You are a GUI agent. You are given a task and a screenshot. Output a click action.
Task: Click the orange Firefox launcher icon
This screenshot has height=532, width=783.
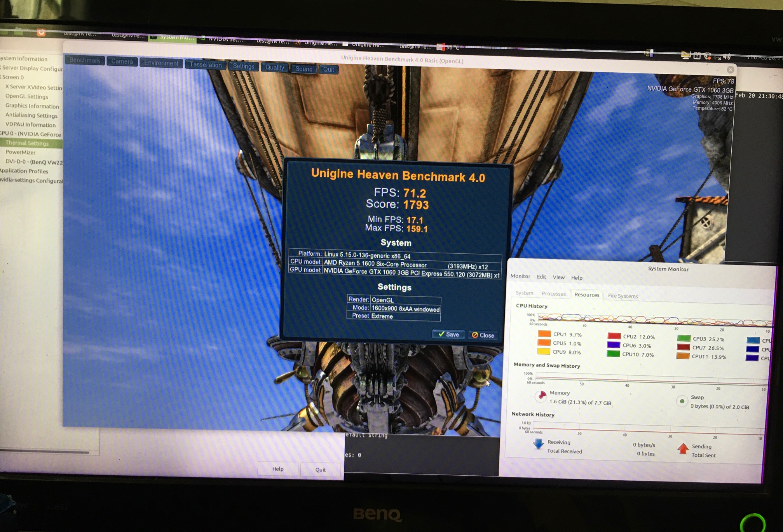click(41, 32)
